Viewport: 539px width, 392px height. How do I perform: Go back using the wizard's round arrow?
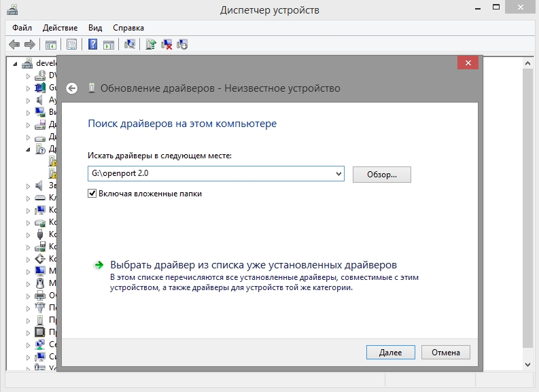(x=72, y=88)
